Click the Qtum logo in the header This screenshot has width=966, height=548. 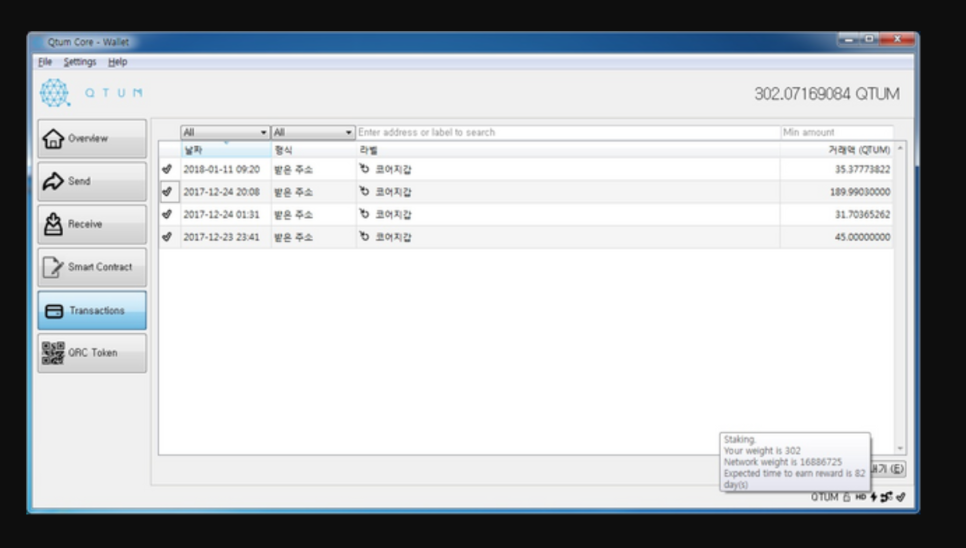(55, 93)
